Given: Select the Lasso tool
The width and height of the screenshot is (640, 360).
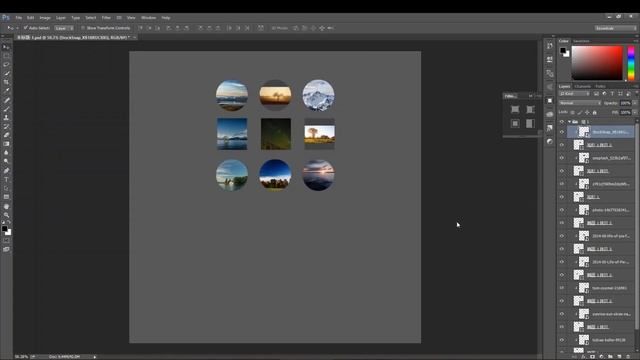Looking at the screenshot, I should [x=6, y=64].
